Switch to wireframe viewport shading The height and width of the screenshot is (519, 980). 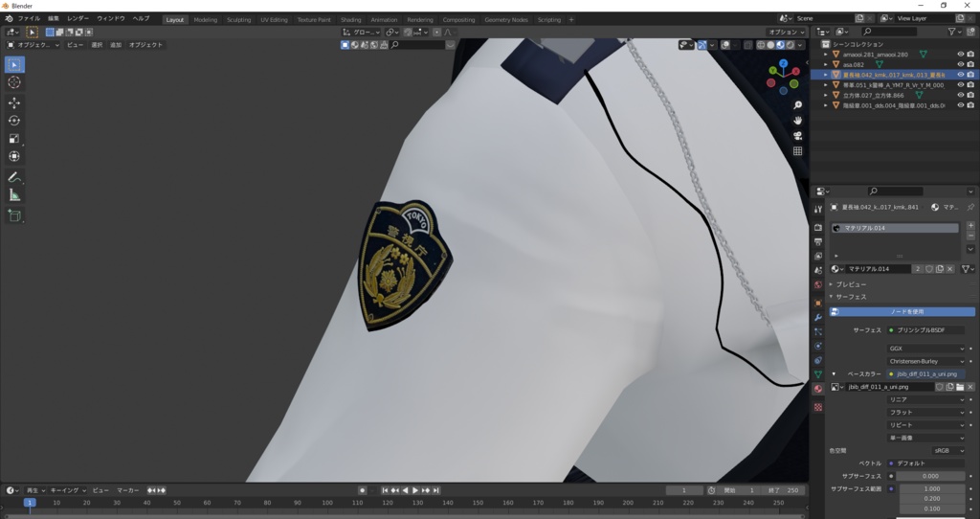pyautogui.click(x=761, y=45)
